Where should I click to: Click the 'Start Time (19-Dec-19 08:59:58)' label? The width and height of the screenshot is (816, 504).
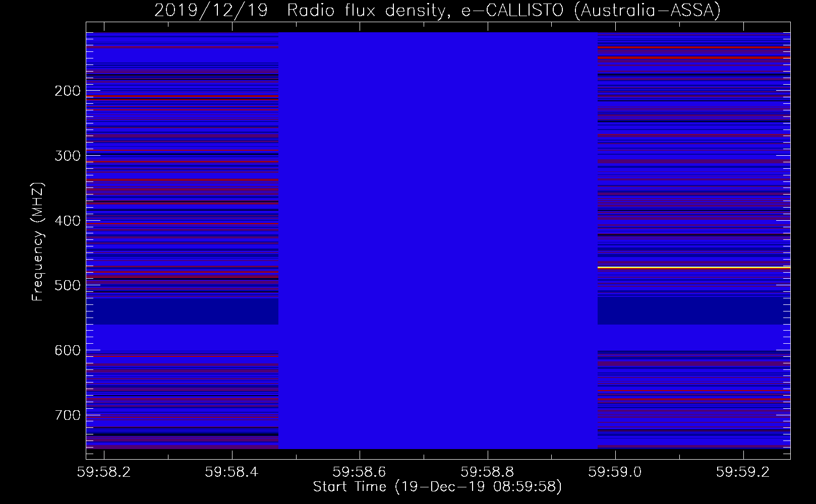(437, 487)
